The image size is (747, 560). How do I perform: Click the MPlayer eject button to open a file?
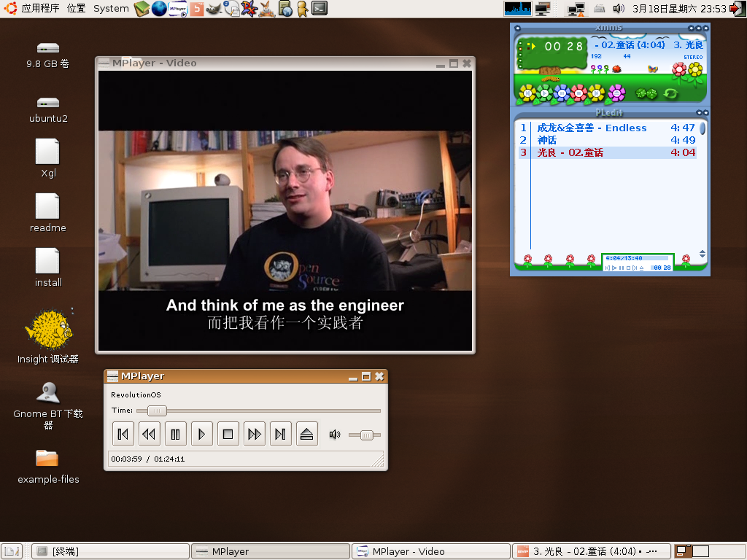pyautogui.click(x=307, y=434)
